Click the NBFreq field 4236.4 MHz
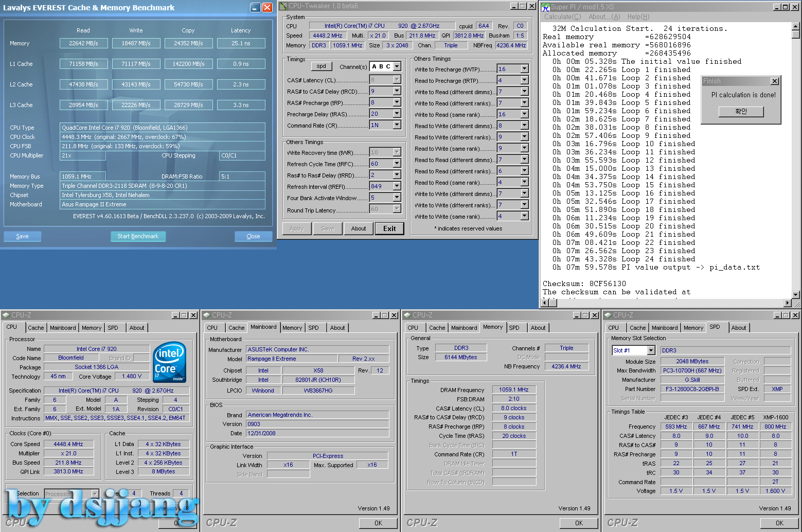 coord(511,45)
